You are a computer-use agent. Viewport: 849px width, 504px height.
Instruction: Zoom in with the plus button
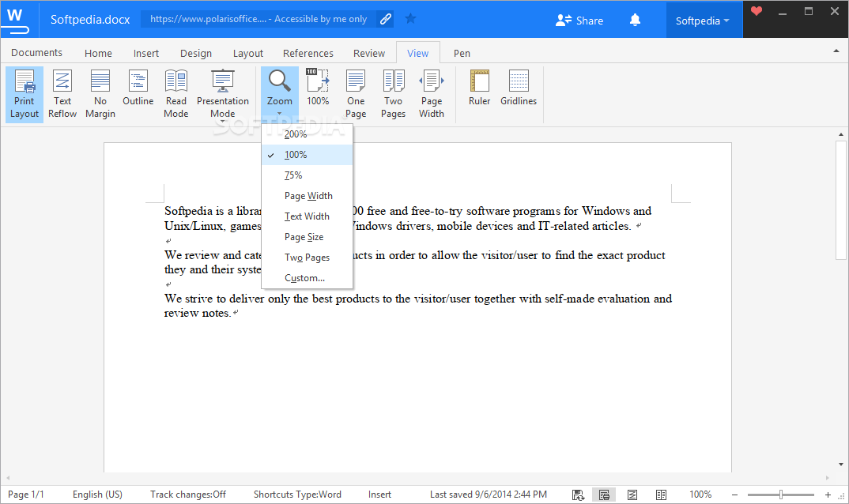(x=828, y=495)
